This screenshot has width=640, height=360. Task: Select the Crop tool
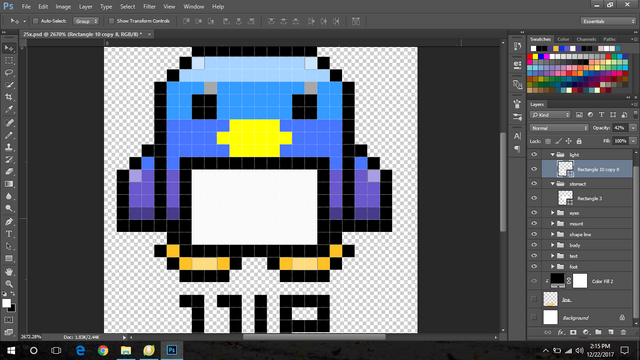[x=9, y=97]
